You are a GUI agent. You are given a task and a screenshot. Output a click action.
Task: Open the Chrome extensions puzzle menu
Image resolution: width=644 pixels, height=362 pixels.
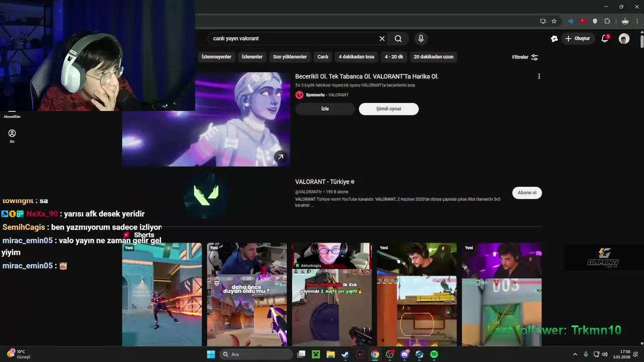[x=607, y=21]
